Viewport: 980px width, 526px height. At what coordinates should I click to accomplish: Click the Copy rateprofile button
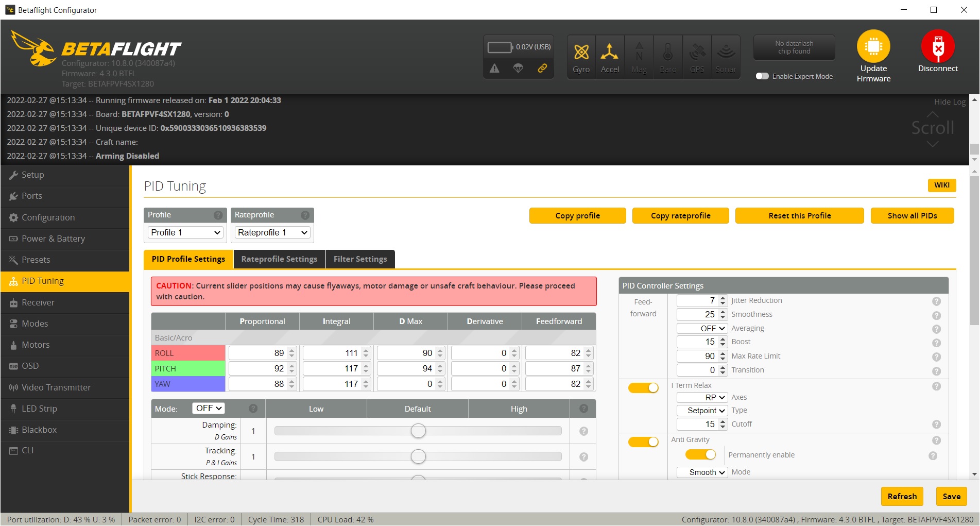[x=680, y=216]
